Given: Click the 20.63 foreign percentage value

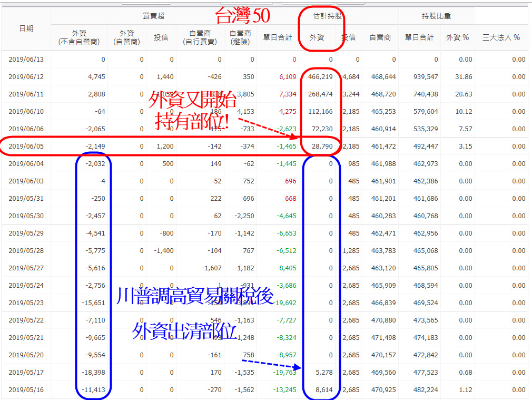Looking at the screenshot, I should 464,94.
